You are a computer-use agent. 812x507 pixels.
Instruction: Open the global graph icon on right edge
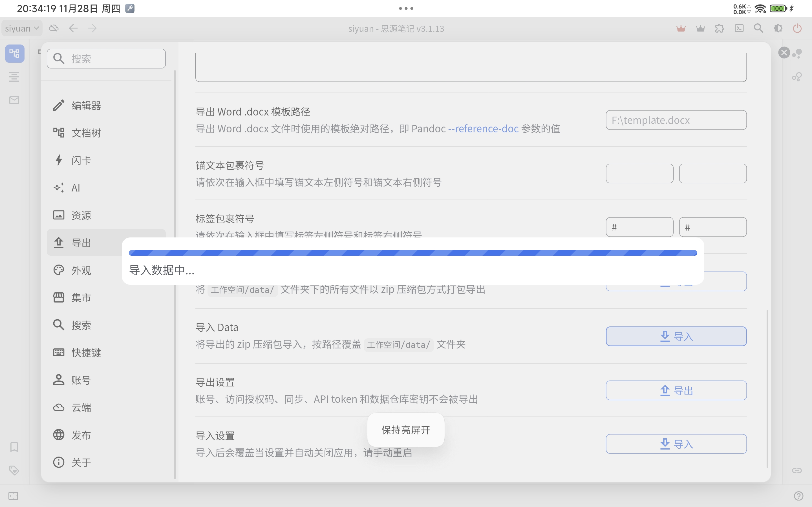pos(797,77)
